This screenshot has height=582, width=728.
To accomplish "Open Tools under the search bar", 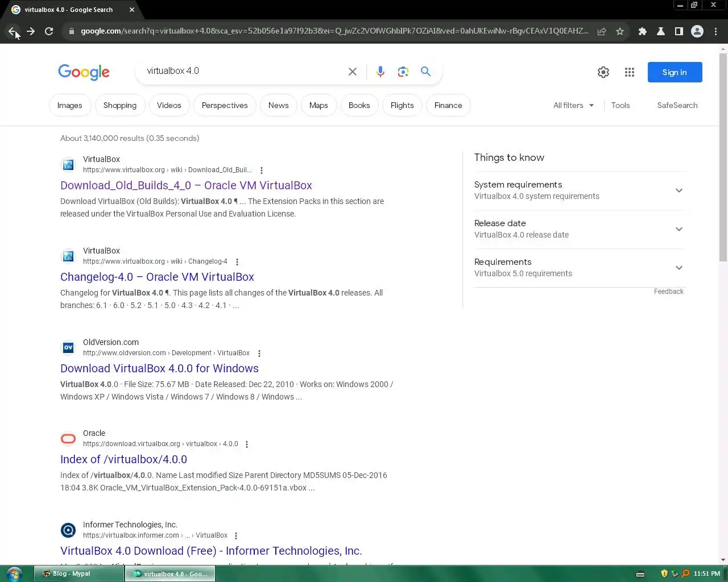I will click(621, 106).
